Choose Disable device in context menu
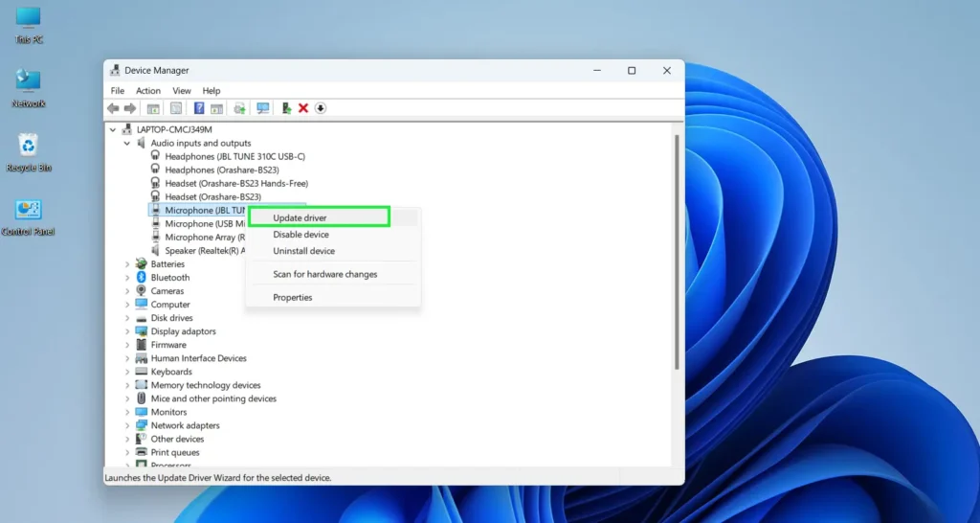Viewport: 980px width, 523px height. (x=334, y=235)
